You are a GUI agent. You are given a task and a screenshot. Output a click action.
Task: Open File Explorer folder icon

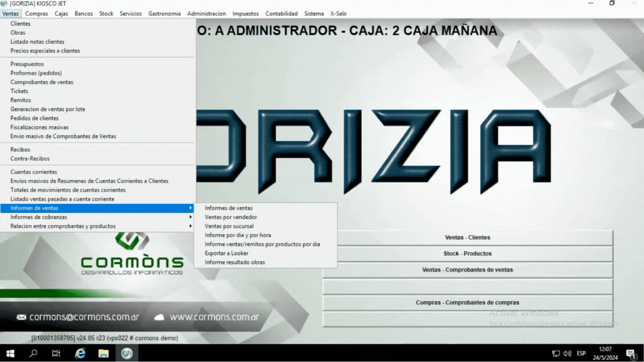click(103, 354)
